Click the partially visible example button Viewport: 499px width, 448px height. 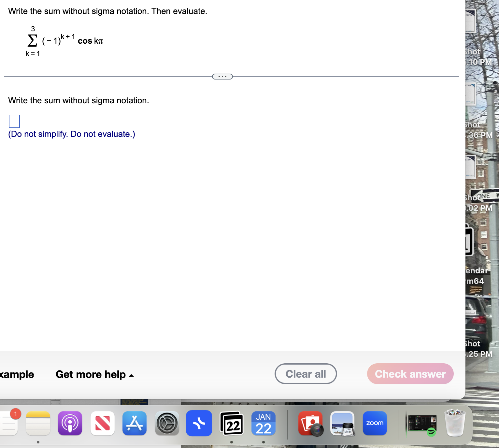pos(17,374)
